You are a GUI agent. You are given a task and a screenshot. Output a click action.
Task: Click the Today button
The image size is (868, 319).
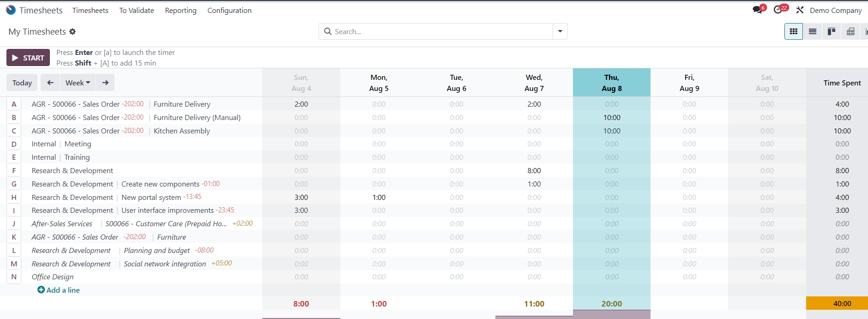click(22, 83)
